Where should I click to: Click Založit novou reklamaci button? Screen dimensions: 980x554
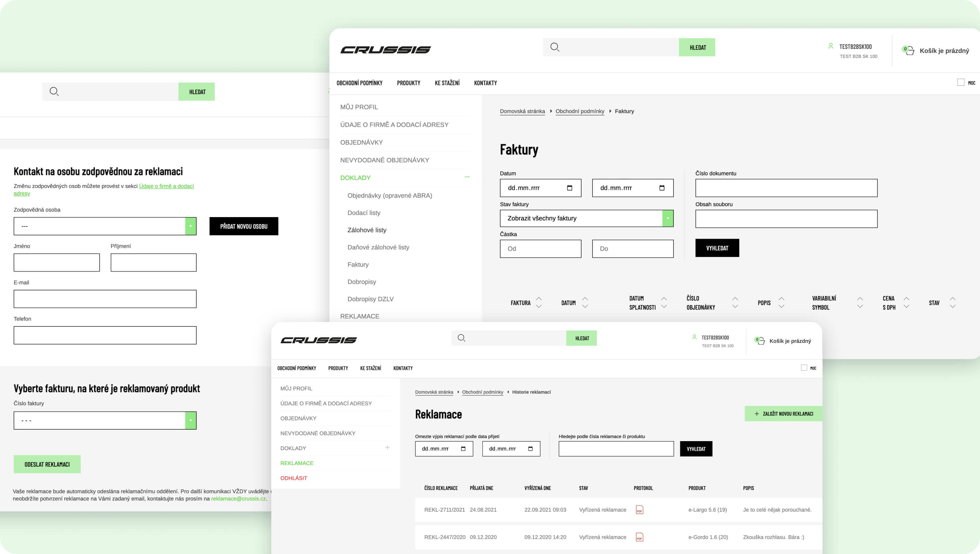(783, 413)
